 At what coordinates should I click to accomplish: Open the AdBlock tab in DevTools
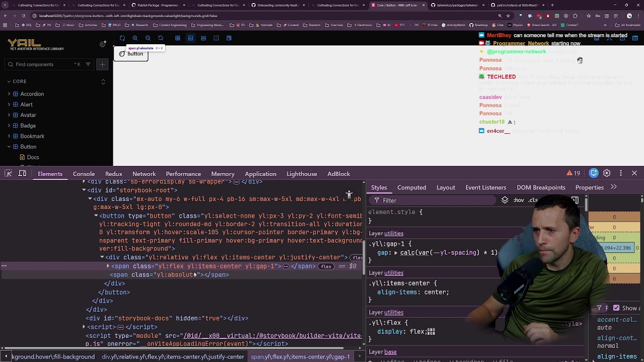[339, 174]
